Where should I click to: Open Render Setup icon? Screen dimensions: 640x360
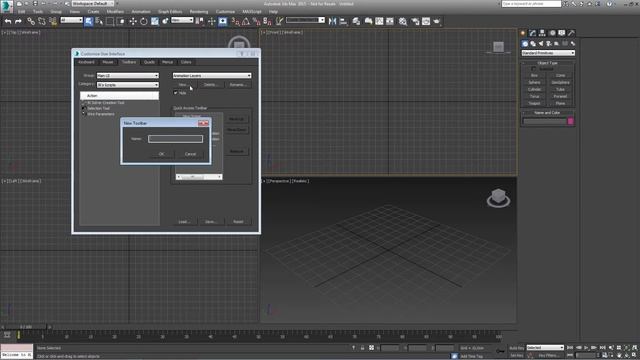(x=415, y=21)
